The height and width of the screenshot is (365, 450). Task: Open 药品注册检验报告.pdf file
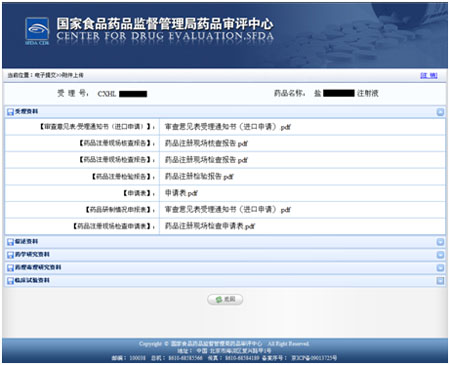[199, 176]
